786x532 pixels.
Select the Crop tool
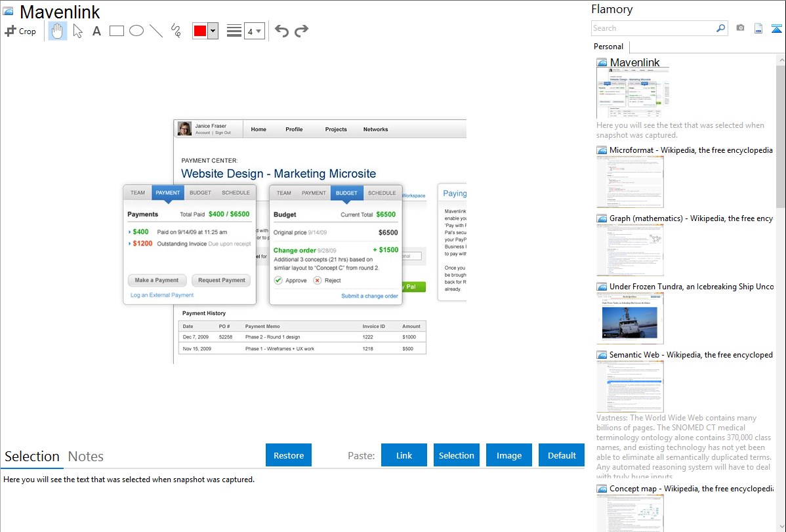(20, 31)
